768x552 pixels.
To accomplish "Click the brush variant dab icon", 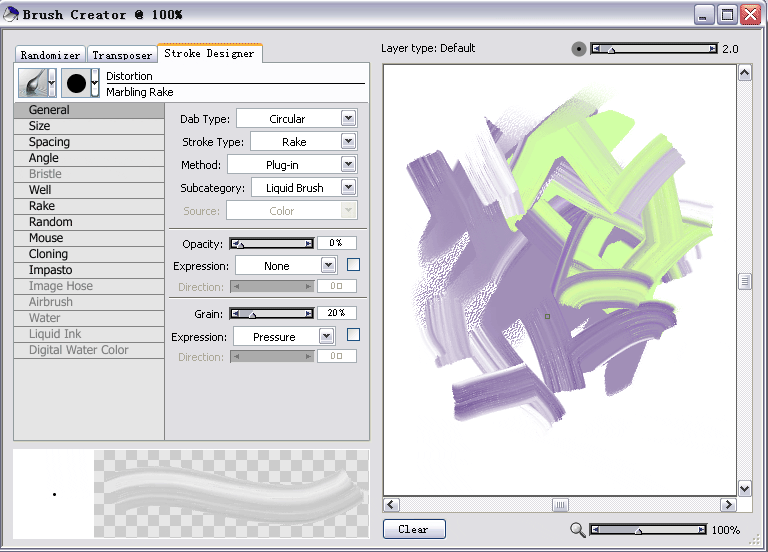I will (x=76, y=83).
